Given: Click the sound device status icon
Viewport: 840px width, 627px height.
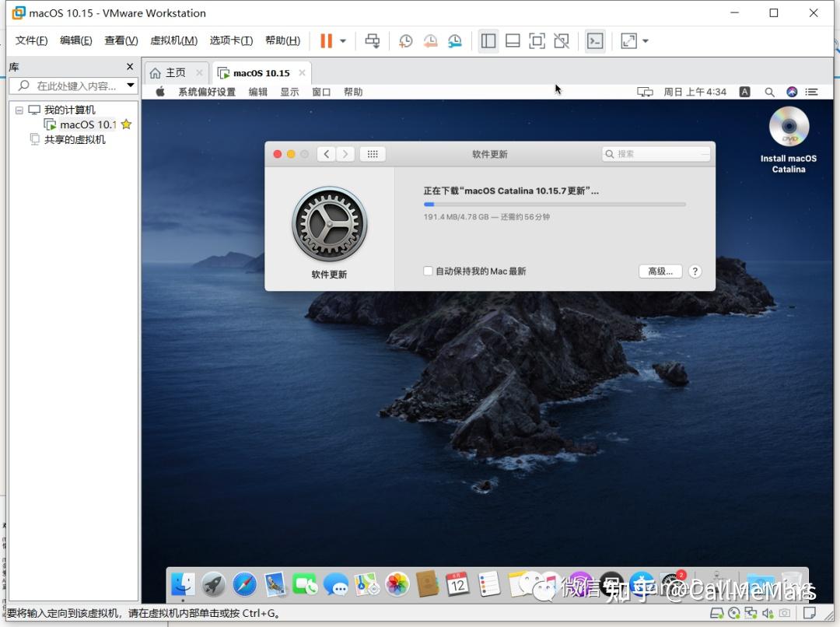Looking at the screenshot, I should click(x=768, y=613).
